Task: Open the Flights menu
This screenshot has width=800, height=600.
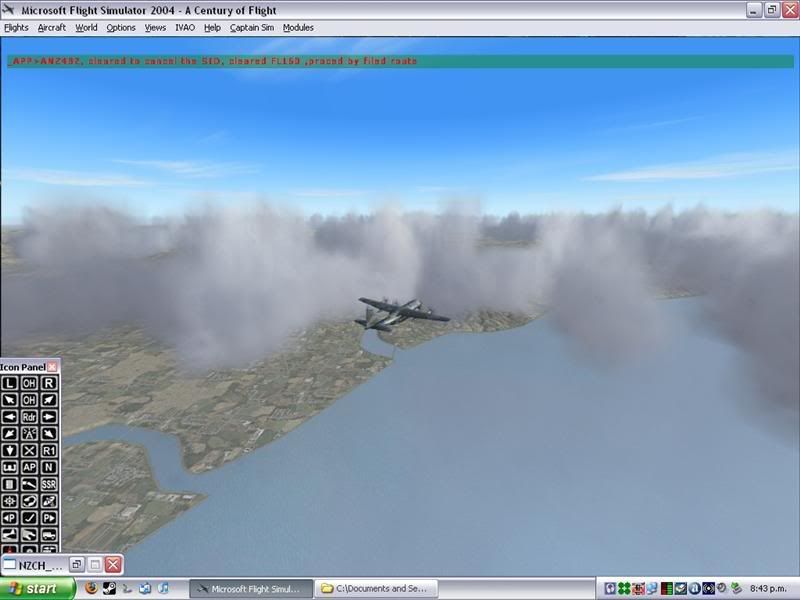Action: [x=16, y=28]
